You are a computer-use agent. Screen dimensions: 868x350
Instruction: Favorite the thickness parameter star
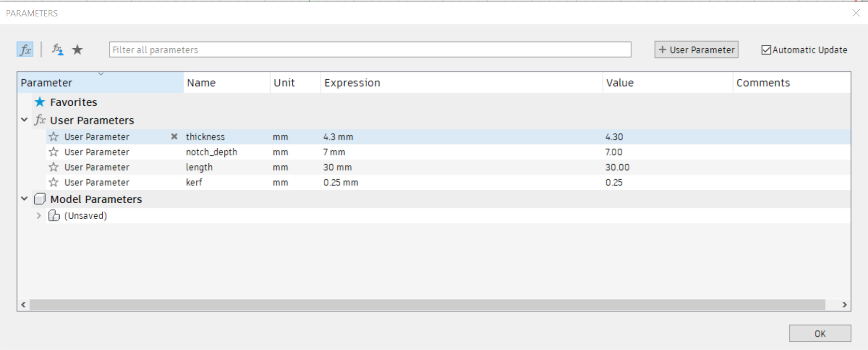pyautogui.click(x=54, y=137)
